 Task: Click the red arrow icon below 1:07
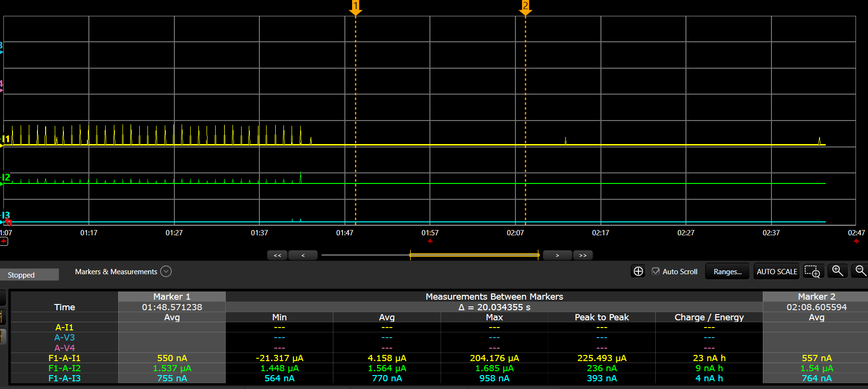coord(4,242)
